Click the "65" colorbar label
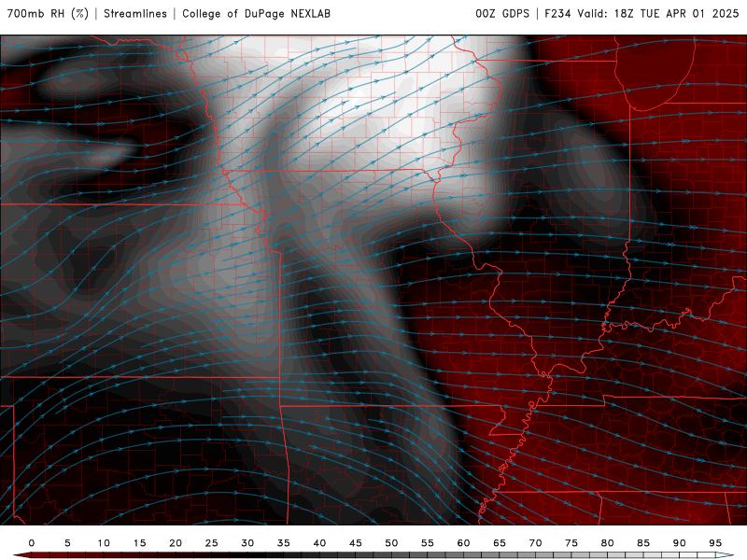 click(x=500, y=543)
